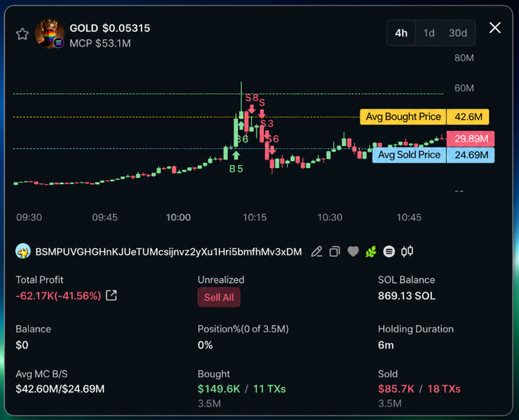The width and height of the screenshot is (519, 420).
Task: Click the B 5 buy marker
Action: tap(236, 169)
